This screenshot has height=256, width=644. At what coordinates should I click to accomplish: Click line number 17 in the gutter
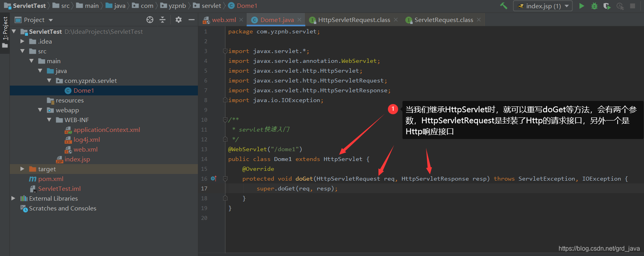[x=204, y=188]
